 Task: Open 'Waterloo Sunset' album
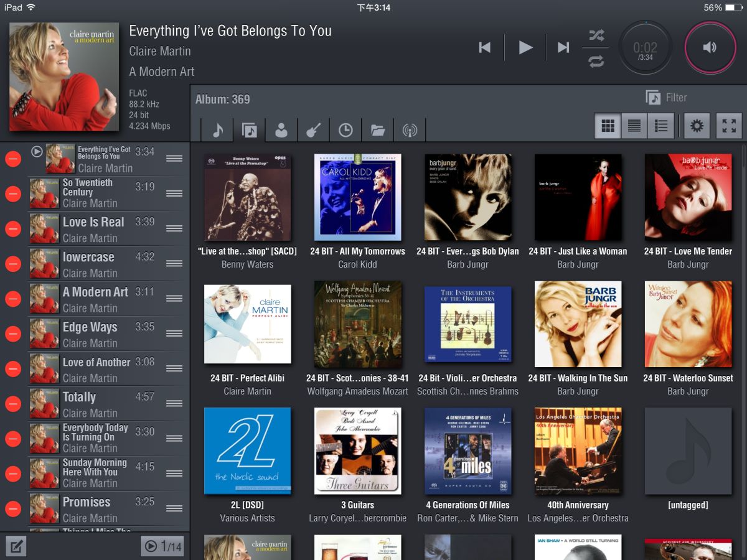pyautogui.click(x=688, y=324)
